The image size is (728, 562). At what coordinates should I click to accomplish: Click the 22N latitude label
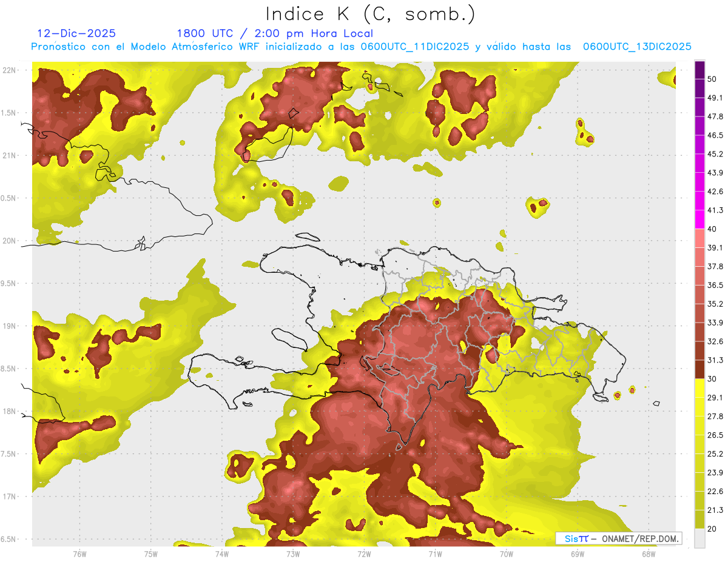tap(9, 70)
